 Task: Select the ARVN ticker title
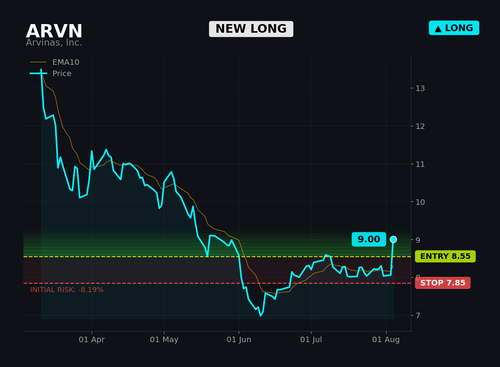54,31
